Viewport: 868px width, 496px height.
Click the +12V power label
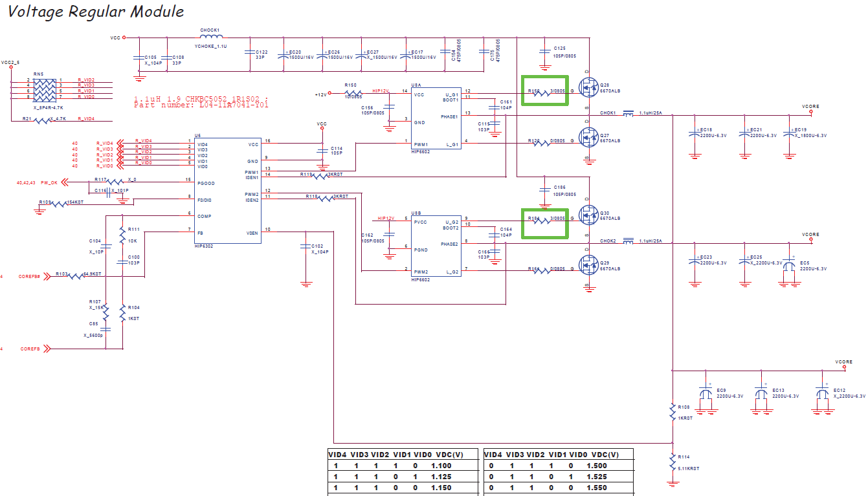pos(321,94)
